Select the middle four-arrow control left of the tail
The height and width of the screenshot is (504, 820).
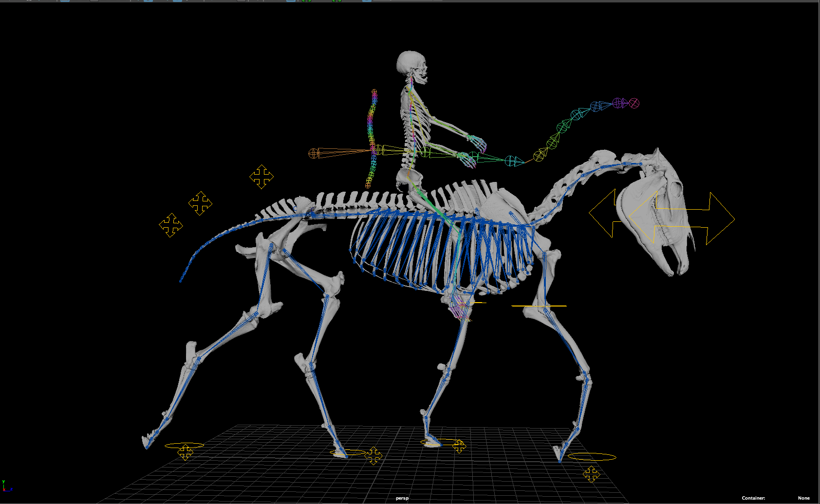[x=201, y=203]
